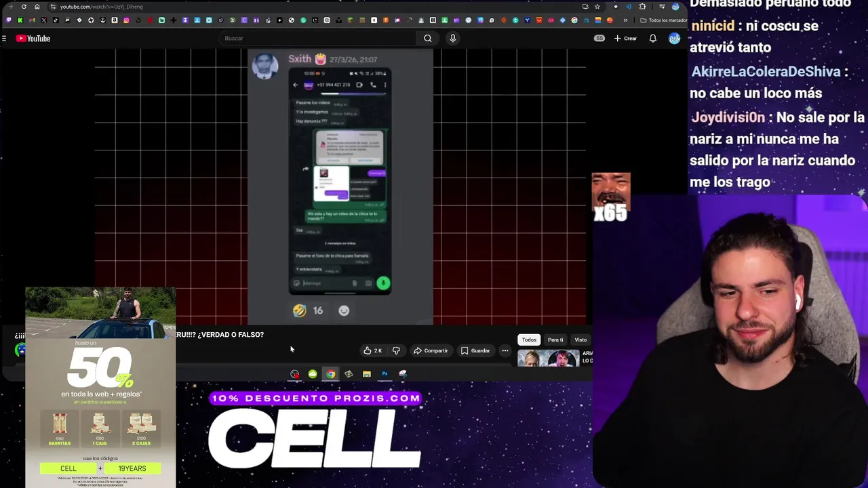Screen dimensions: 868x488
Task: Open the Twitch bookmark
Action: click(x=9, y=20)
